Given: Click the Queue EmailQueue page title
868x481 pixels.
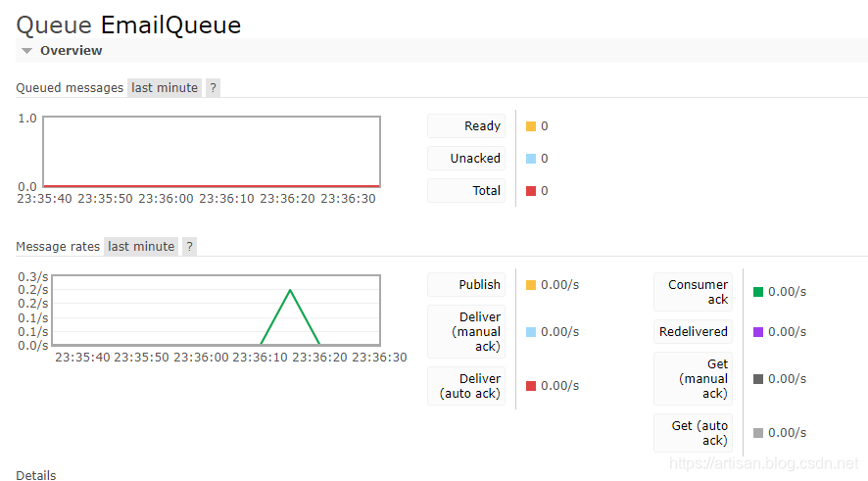Looking at the screenshot, I should 128,24.
